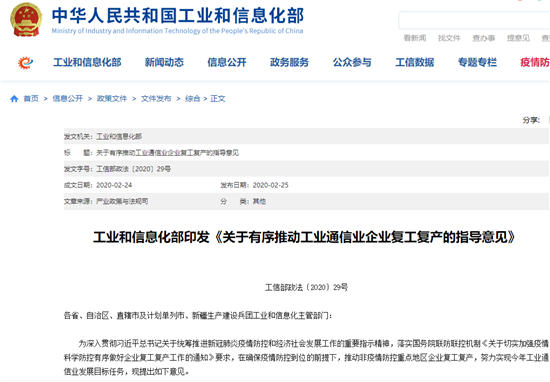Click 发文机关 value 工业和信息化部
This screenshot has height=382, width=550.
click(x=119, y=136)
